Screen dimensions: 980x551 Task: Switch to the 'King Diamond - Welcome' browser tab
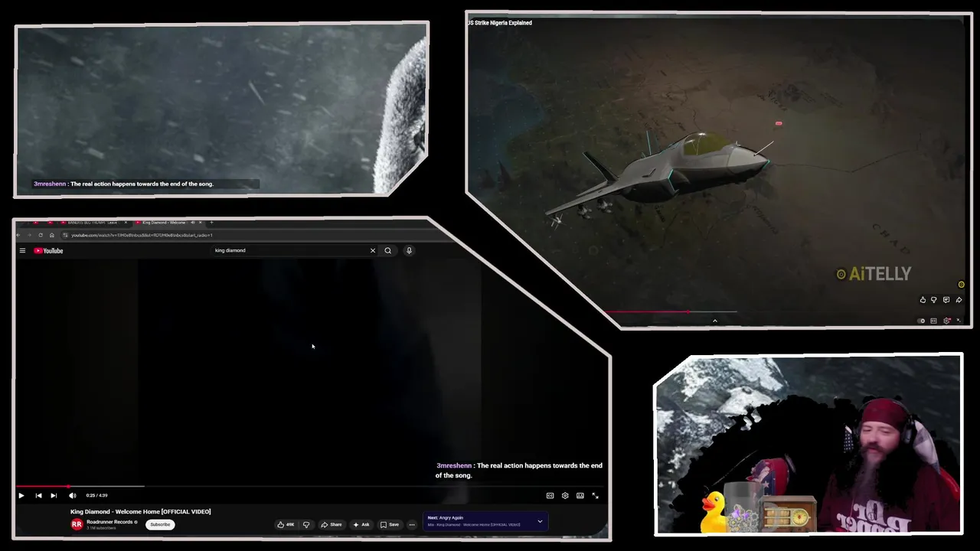(169, 223)
